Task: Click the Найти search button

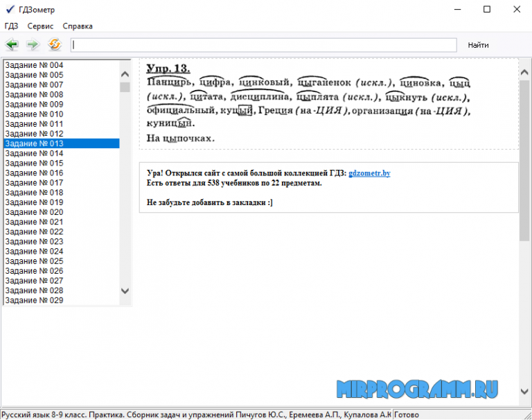Action: coord(478,45)
